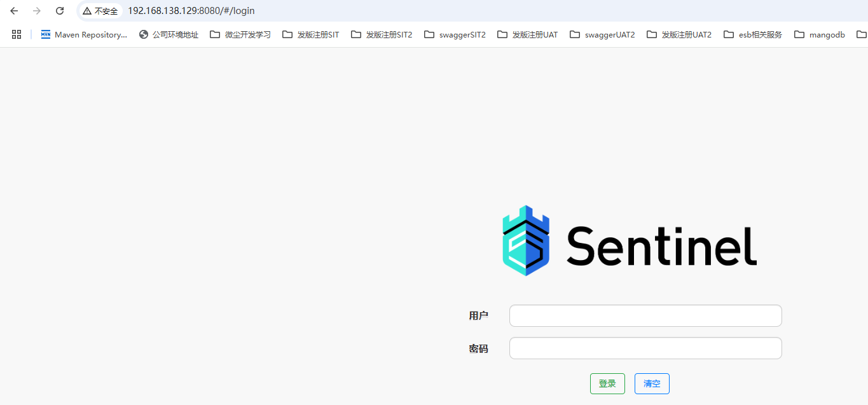Open the swaggerUAT2 bookmark folder
868x405 pixels.
pos(602,34)
